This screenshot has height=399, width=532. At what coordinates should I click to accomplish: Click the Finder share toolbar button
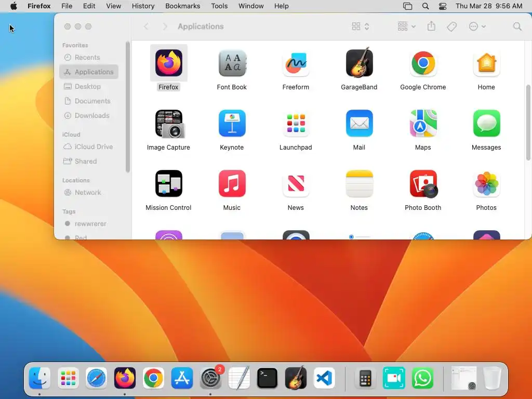431,26
